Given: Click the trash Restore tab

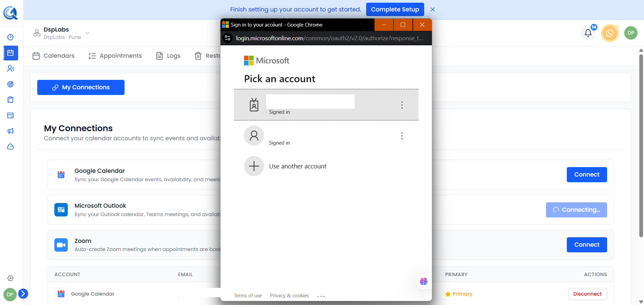Looking at the screenshot, I should [207, 56].
